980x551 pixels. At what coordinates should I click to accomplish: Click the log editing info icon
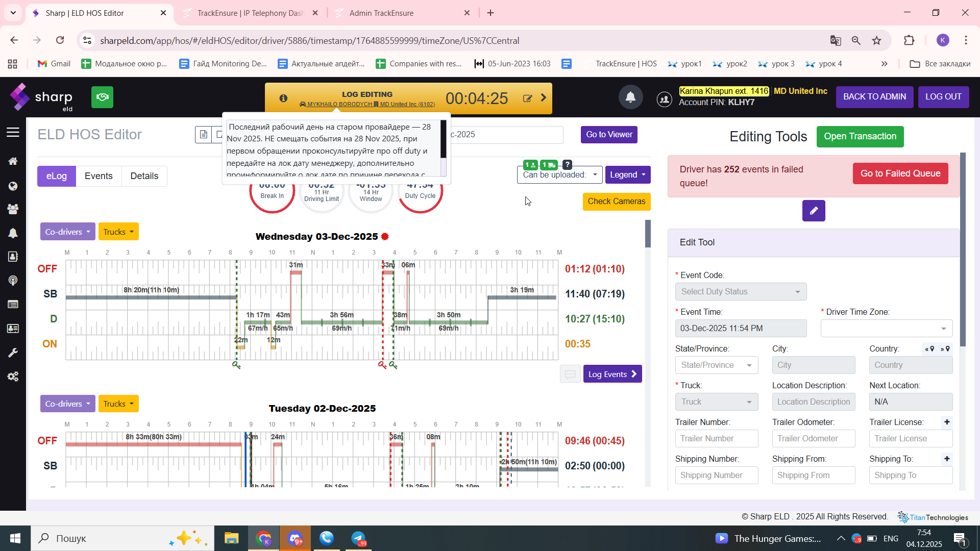(x=283, y=98)
